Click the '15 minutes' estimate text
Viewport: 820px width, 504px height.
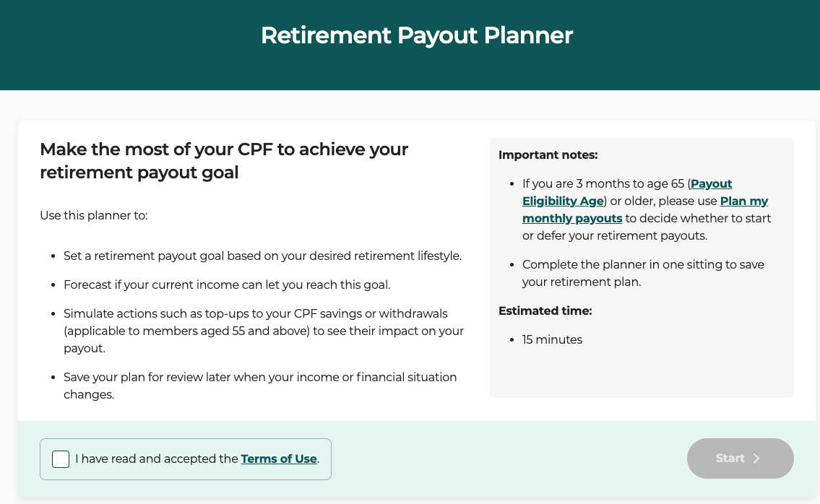coord(552,339)
